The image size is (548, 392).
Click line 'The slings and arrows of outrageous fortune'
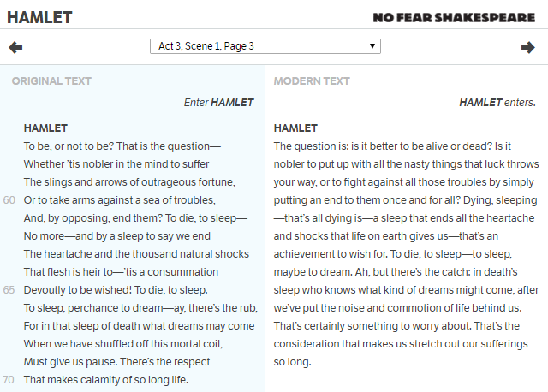(x=129, y=182)
